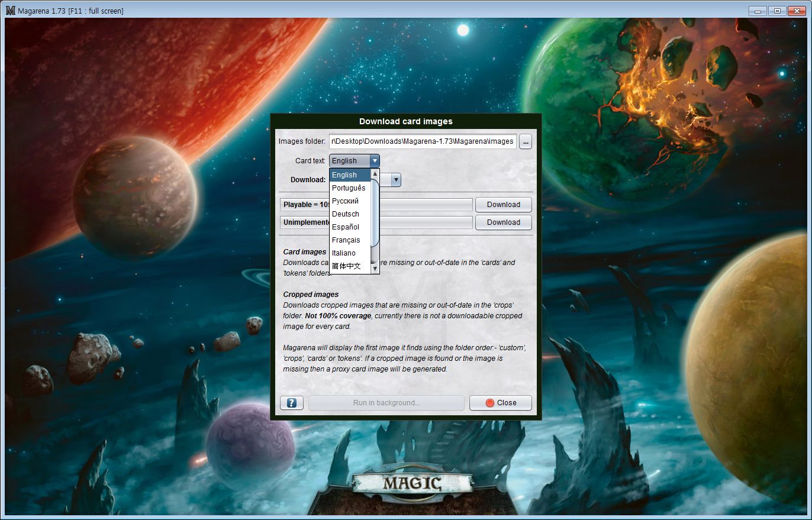Click the scroll down arrow in language list
The width and height of the screenshot is (812, 520).
[x=375, y=269]
